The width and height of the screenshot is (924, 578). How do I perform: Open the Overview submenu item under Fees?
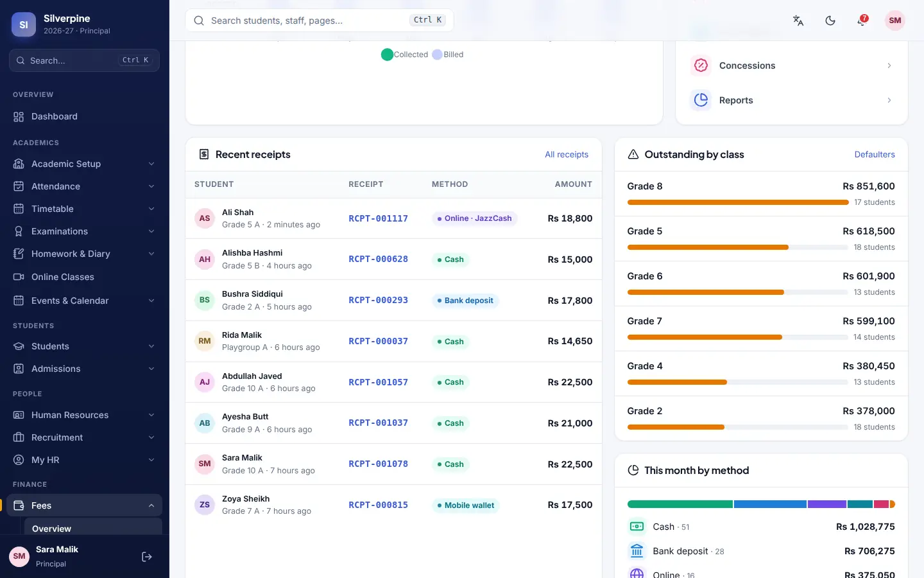click(x=93, y=528)
